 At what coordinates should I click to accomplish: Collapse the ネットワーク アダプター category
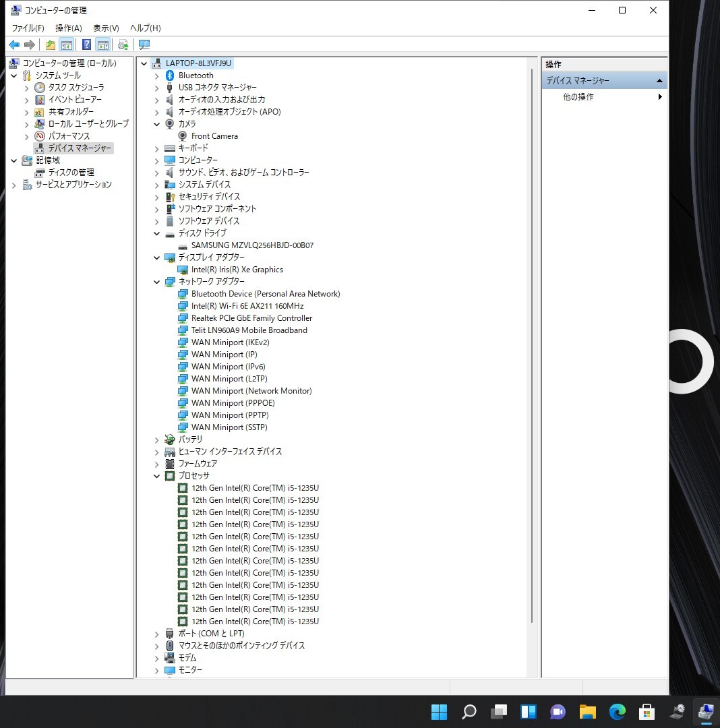[157, 282]
